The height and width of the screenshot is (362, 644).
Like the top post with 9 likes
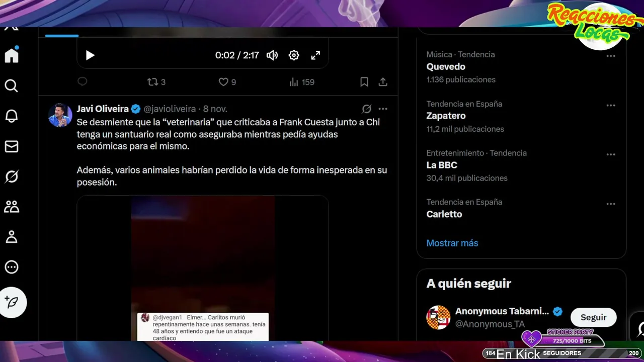(227, 82)
